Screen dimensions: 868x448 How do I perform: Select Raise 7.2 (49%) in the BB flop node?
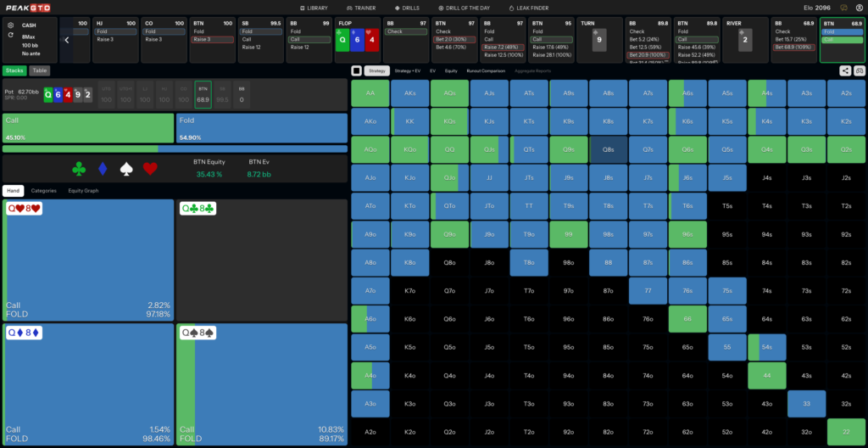[x=502, y=48]
